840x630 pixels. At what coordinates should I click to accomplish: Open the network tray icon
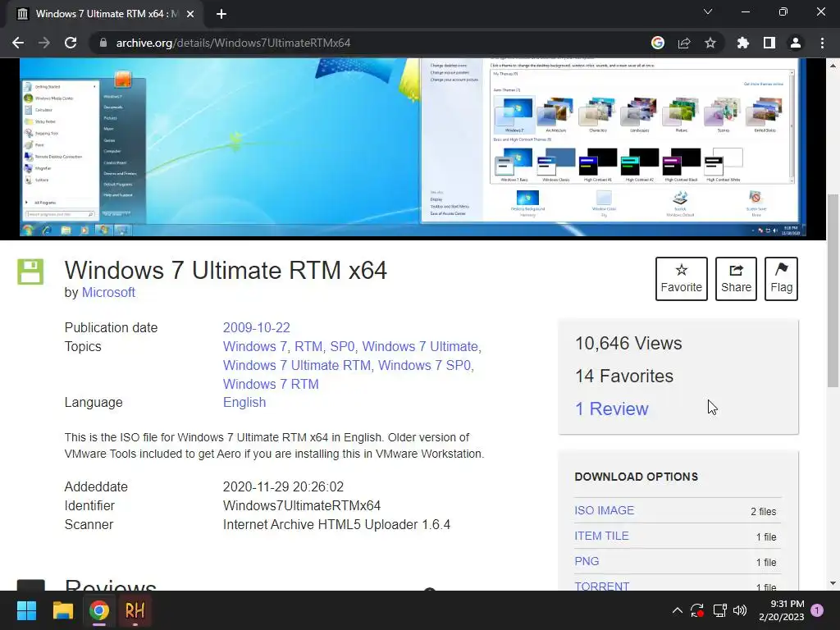(x=719, y=610)
